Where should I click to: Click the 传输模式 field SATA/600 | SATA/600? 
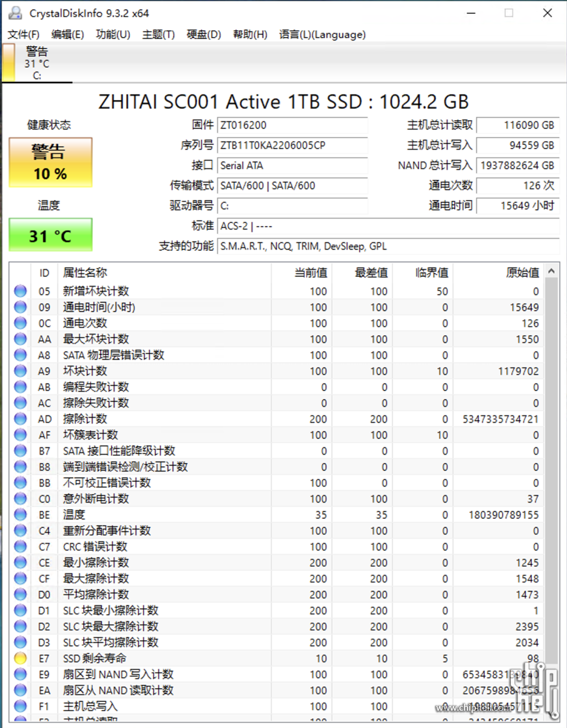point(292,186)
